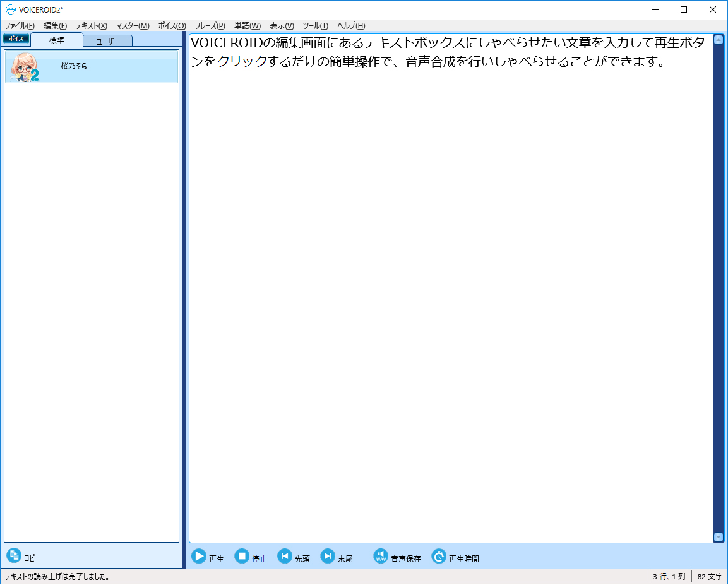Click the Play (再生) button
728x585 pixels.
[208, 556]
